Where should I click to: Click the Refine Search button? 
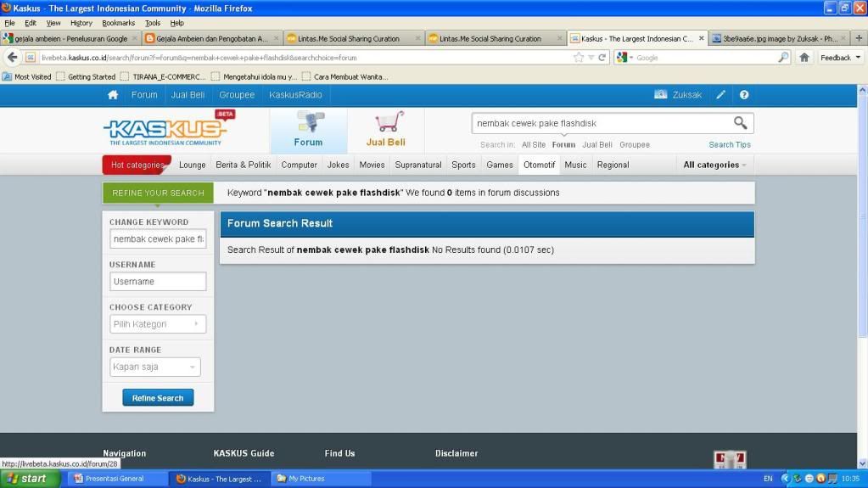tap(158, 398)
